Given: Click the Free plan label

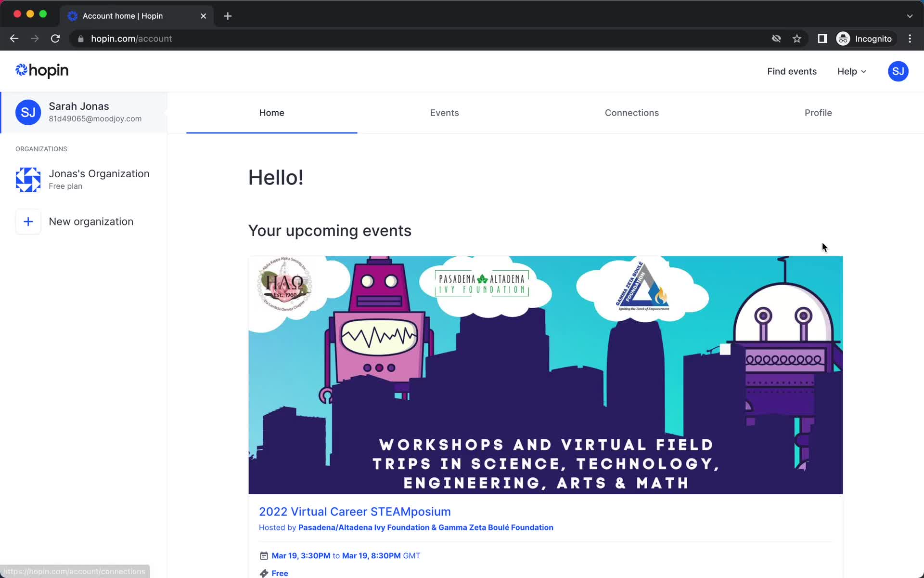Looking at the screenshot, I should [65, 186].
